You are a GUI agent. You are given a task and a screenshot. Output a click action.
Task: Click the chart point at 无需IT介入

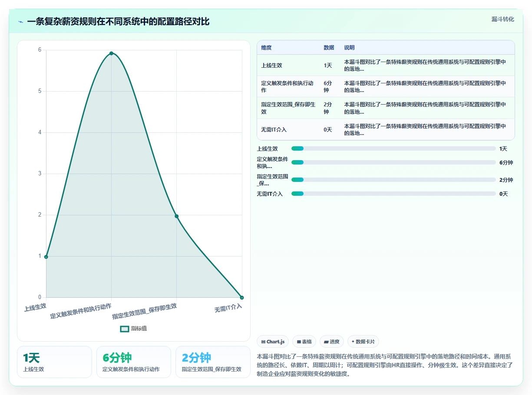(x=242, y=297)
